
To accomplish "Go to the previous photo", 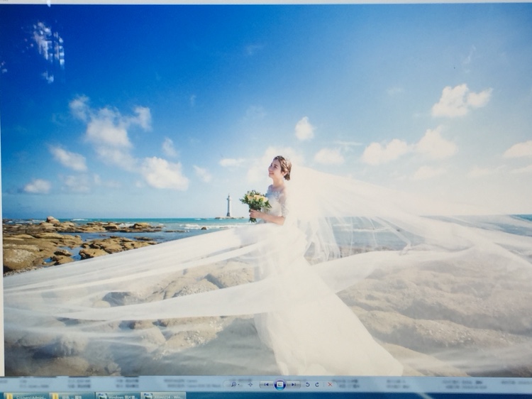I will click(266, 384).
